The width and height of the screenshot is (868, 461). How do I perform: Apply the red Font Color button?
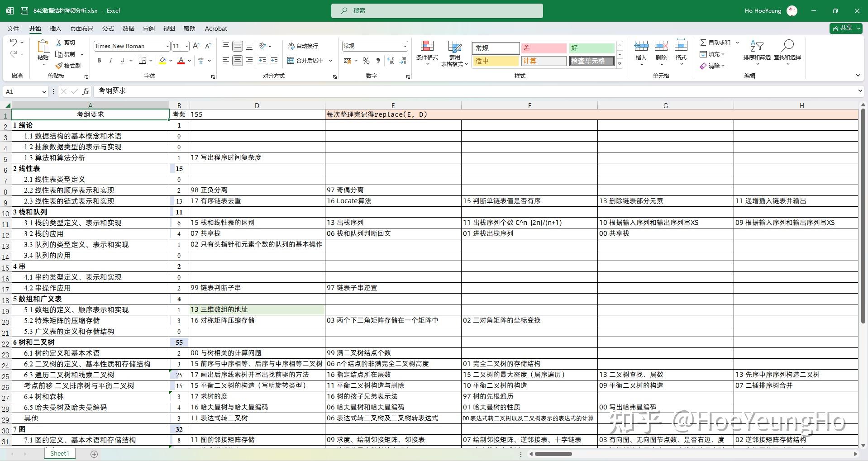click(181, 61)
